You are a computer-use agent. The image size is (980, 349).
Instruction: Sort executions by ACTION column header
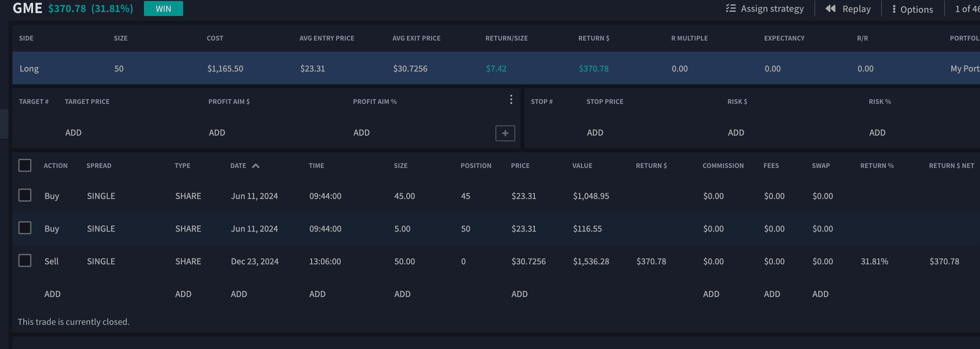56,166
